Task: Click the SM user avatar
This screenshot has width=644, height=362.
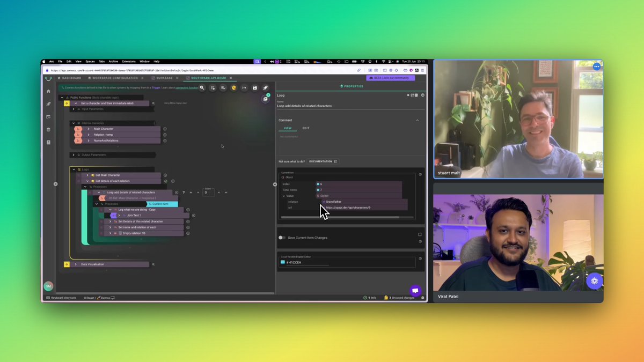Action: tap(48, 286)
